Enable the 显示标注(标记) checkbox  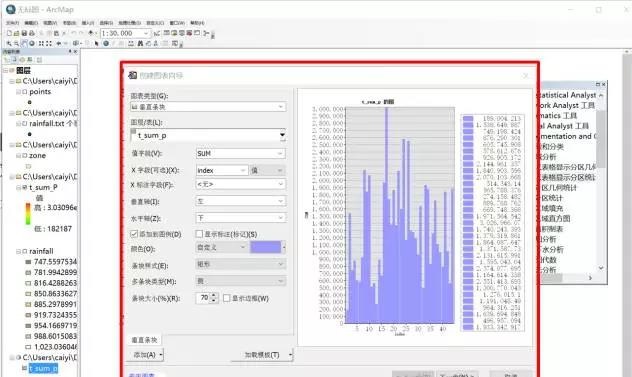[x=199, y=234]
